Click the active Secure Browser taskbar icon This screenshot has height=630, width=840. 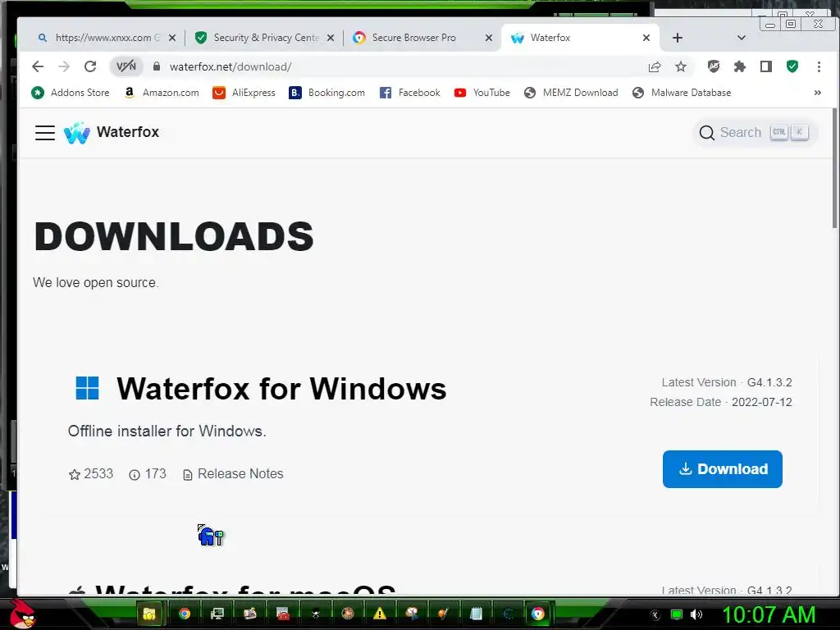coord(538,614)
